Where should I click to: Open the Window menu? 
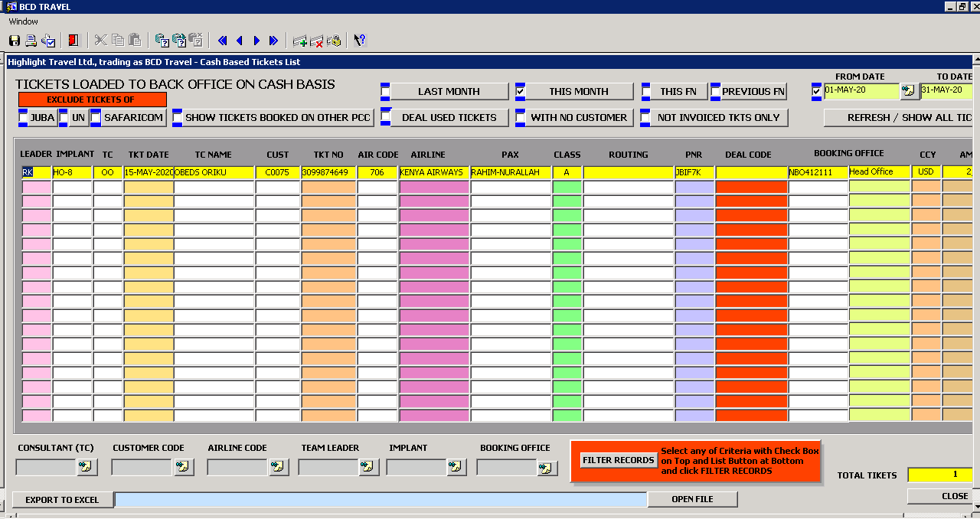pyautogui.click(x=23, y=21)
